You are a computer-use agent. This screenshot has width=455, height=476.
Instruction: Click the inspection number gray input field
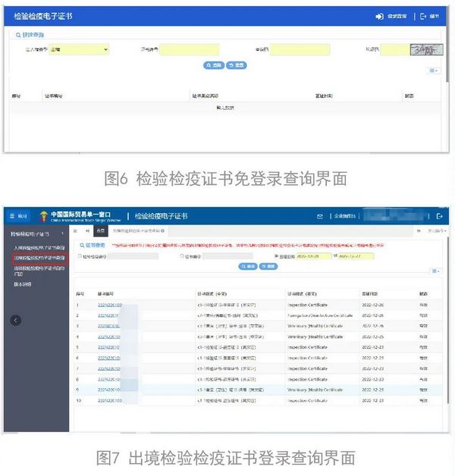coord(133,256)
